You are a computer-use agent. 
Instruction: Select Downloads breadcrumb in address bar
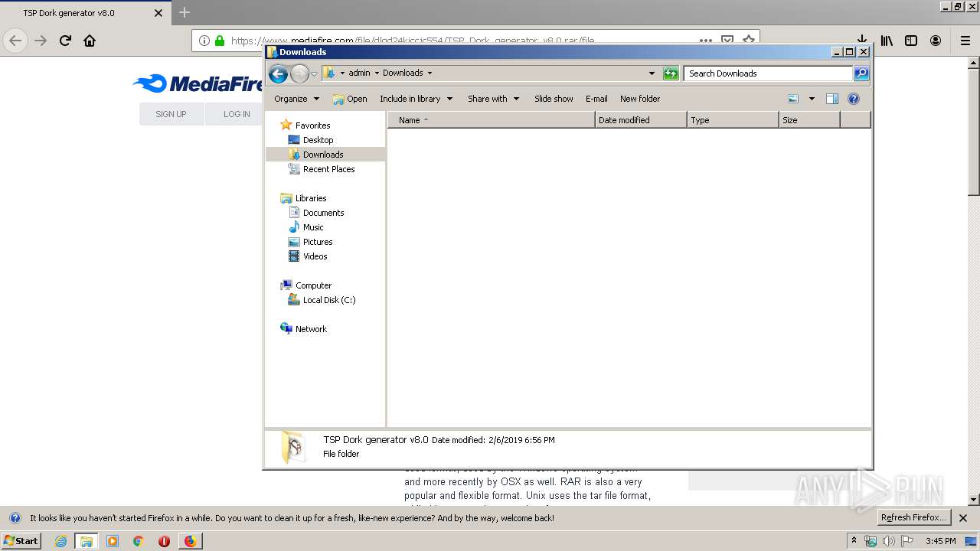(403, 73)
